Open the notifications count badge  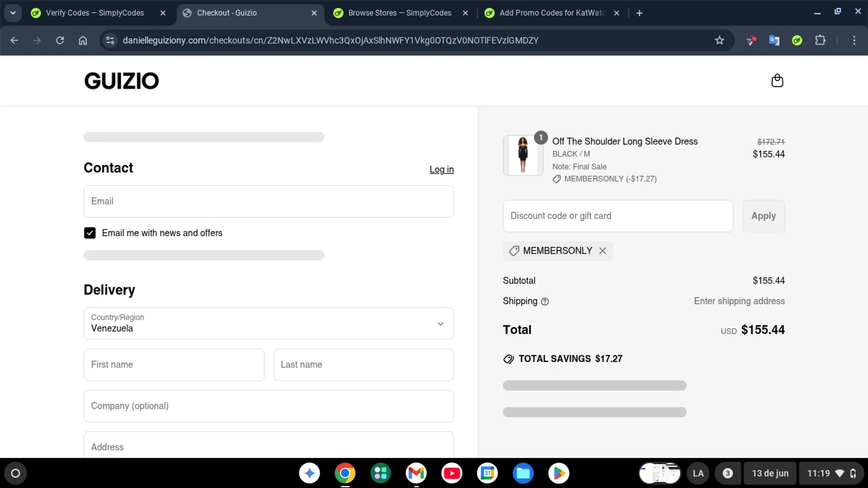pyautogui.click(x=727, y=474)
